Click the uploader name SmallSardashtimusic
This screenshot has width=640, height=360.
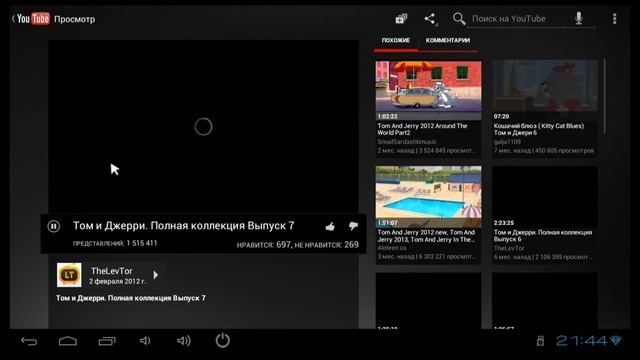(407, 142)
